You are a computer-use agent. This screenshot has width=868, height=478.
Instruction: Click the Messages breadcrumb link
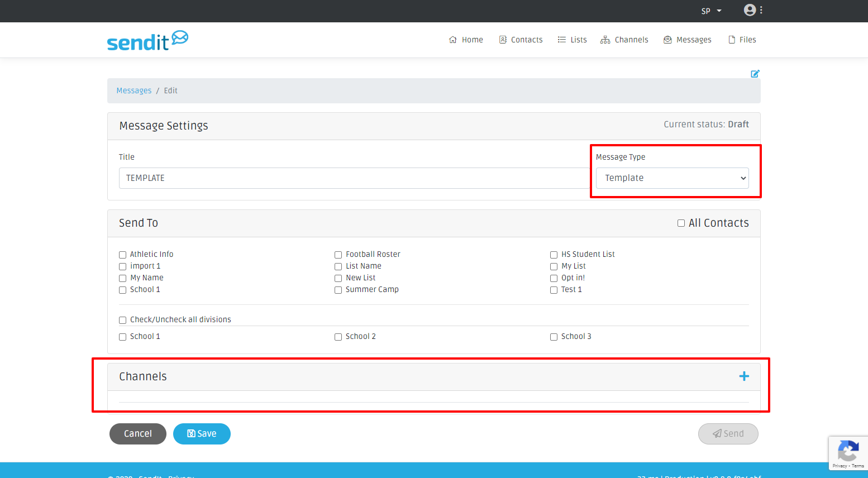point(133,90)
